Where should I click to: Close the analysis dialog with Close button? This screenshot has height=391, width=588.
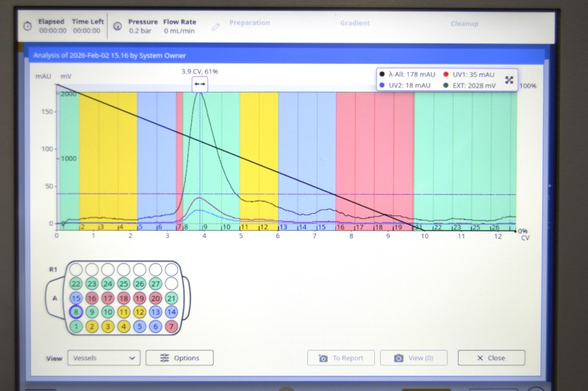click(491, 358)
